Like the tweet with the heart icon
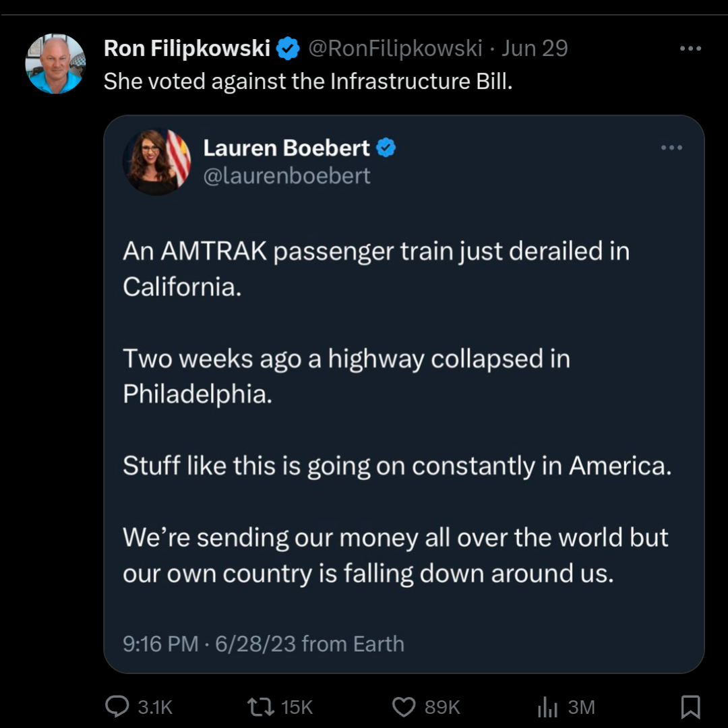 pyautogui.click(x=404, y=706)
